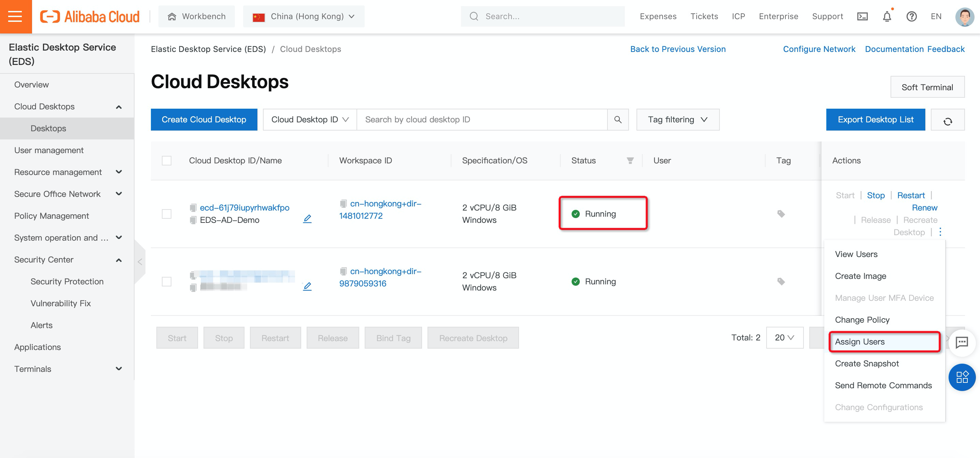Open the China (Hong Kong) region dropdown
Image resolution: width=980 pixels, height=458 pixels.
click(303, 16)
